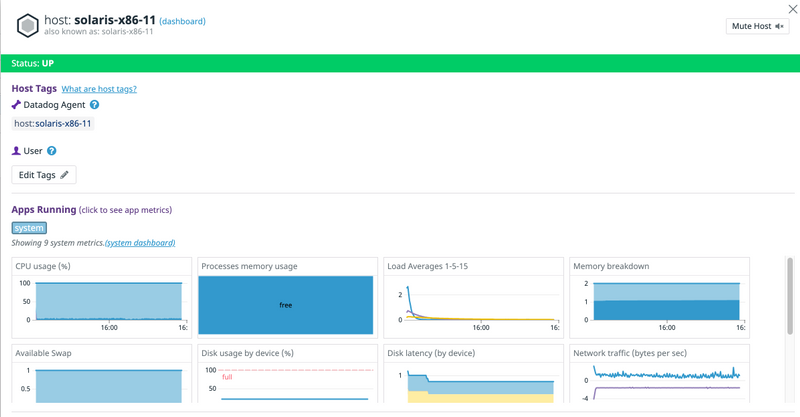Mute this host with Mute Host button
800x417 pixels.
click(757, 26)
